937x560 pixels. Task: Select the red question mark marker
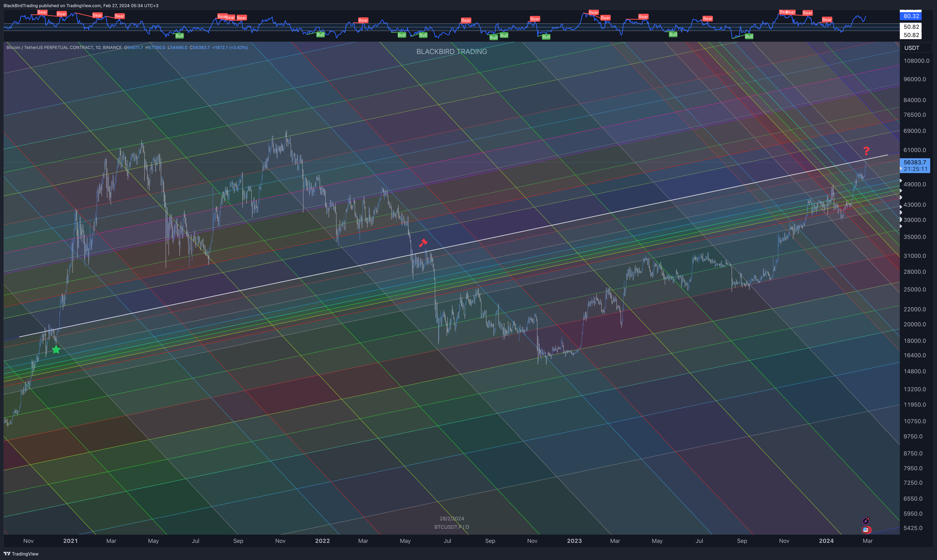866,151
